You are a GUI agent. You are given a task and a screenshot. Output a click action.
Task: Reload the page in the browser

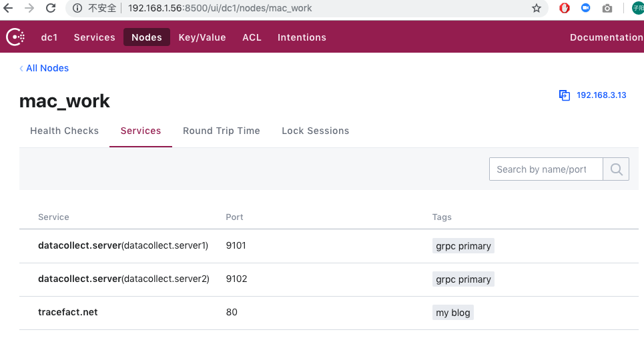pos(51,9)
